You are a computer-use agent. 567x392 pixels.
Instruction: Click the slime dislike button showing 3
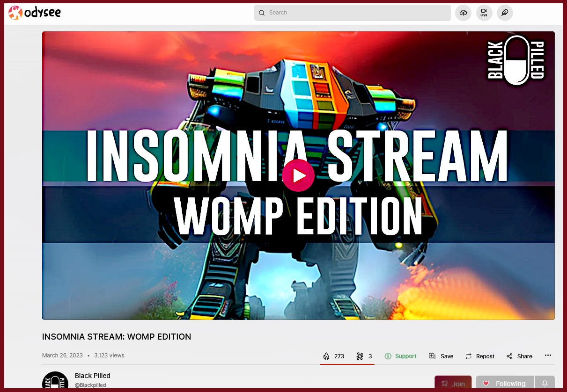pos(364,356)
